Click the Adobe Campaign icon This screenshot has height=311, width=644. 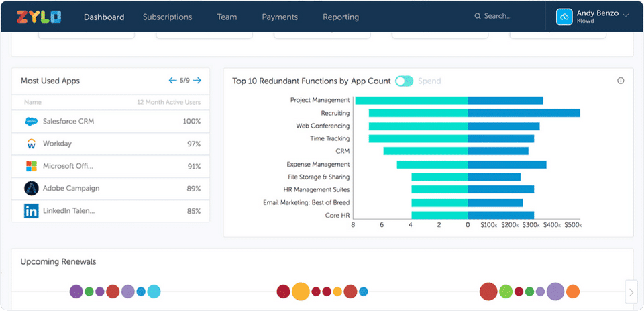click(x=31, y=189)
